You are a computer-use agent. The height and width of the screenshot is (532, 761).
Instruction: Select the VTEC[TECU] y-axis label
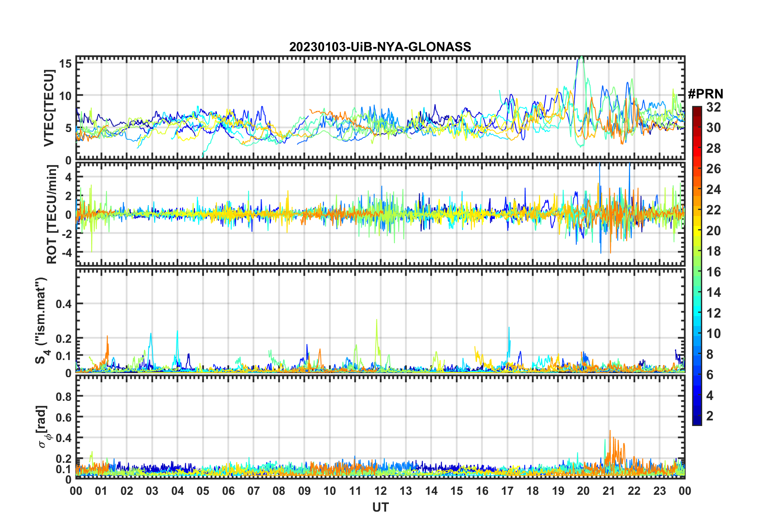coord(49,108)
